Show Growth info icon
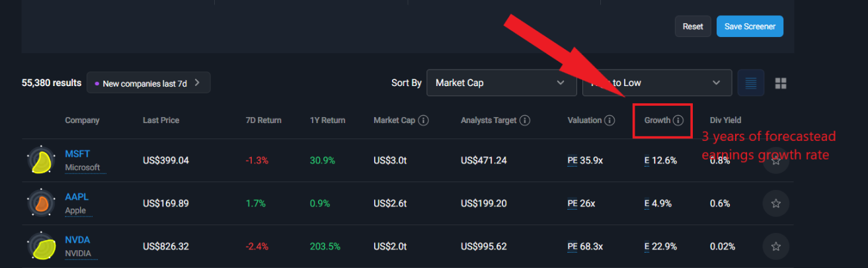Viewport: 868px width, 268px height. click(x=678, y=120)
